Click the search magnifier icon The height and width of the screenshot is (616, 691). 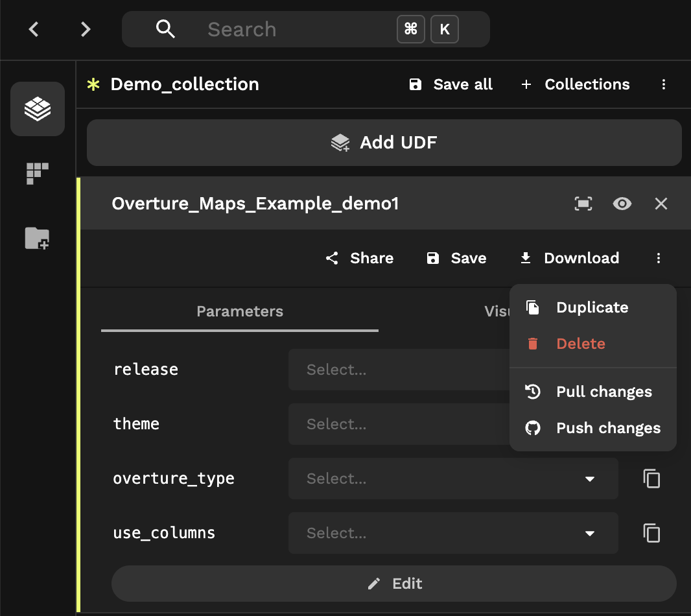coord(165,29)
